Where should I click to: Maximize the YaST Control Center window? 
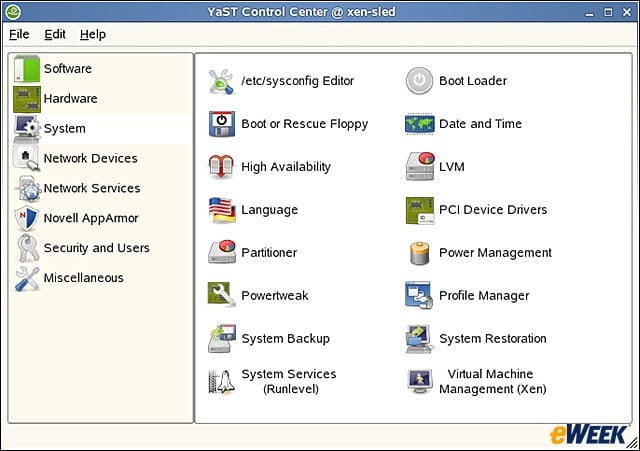608,12
